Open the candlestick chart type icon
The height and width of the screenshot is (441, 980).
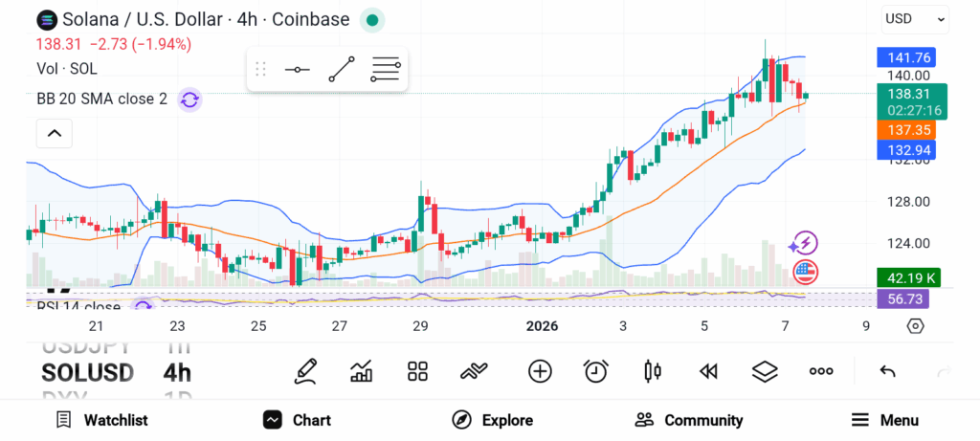653,371
